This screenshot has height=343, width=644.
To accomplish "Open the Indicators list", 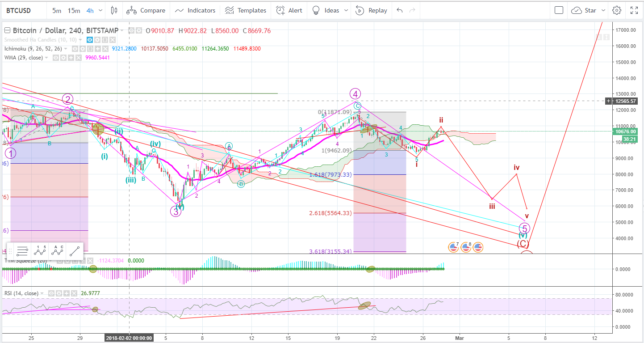I will tap(195, 10).
